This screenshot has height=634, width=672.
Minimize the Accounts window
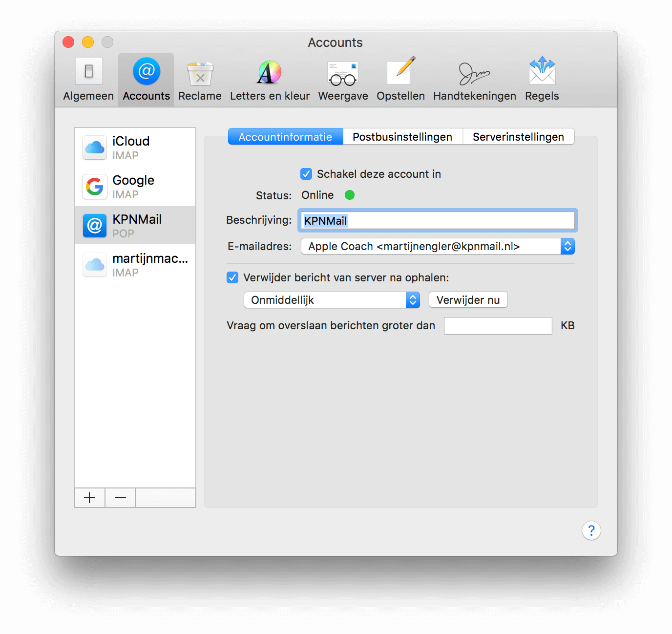coord(88,42)
